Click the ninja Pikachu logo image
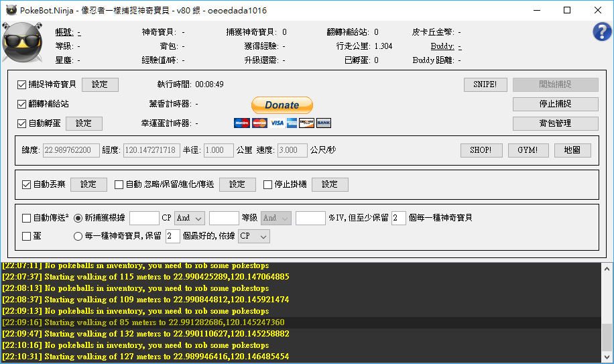The height and width of the screenshot is (364, 614). (22, 42)
